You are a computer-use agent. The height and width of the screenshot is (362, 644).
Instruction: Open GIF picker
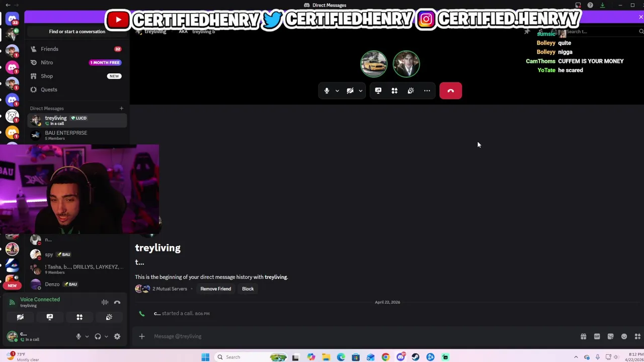click(x=597, y=336)
